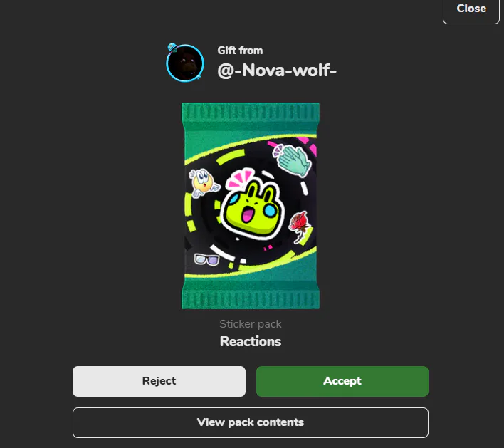Click the pink burst above the frog
This screenshot has height=448, width=504.
click(240, 178)
